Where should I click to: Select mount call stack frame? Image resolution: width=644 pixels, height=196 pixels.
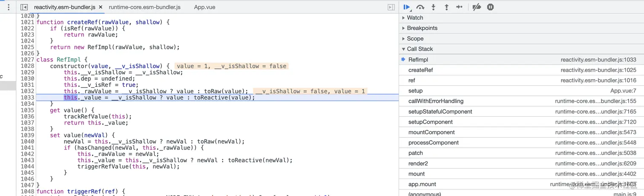[x=521, y=174]
